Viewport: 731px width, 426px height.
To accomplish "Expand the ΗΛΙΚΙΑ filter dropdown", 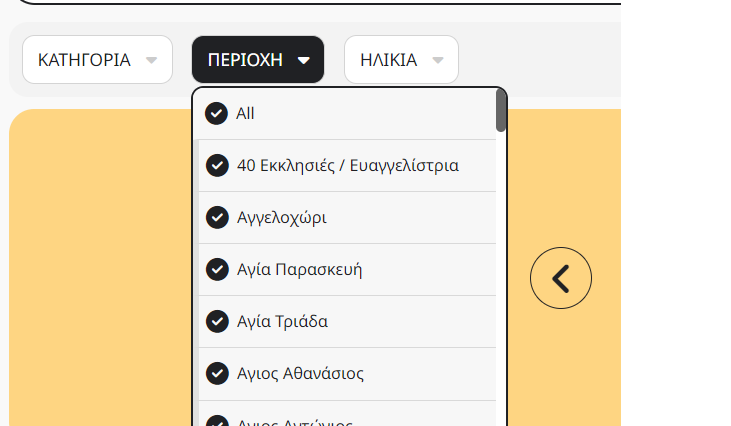I will (x=401, y=60).
